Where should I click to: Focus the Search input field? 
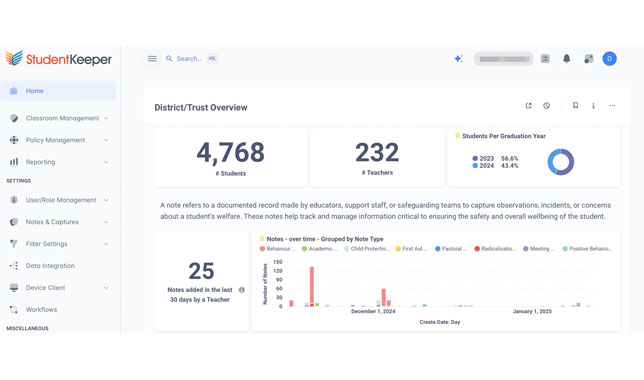click(x=189, y=59)
